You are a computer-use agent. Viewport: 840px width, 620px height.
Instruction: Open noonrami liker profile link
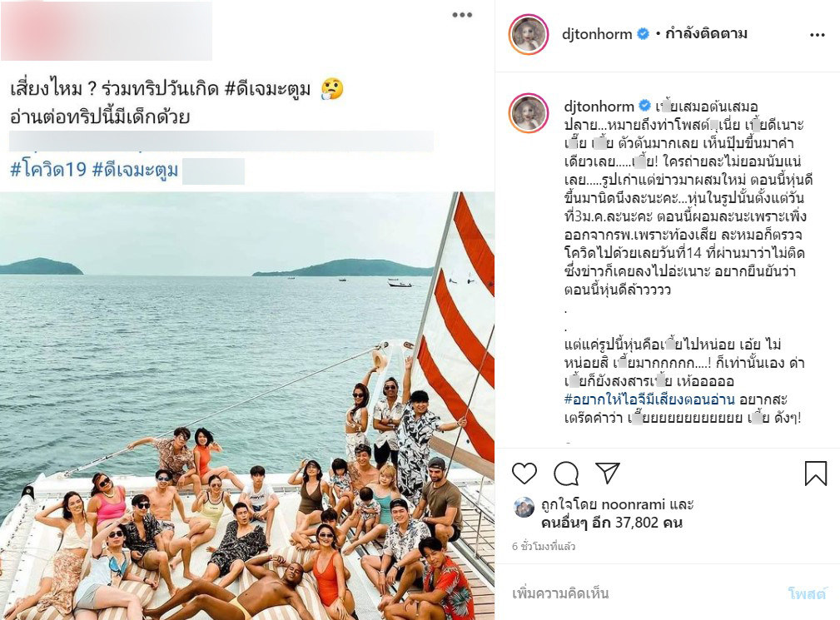(634, 503)
